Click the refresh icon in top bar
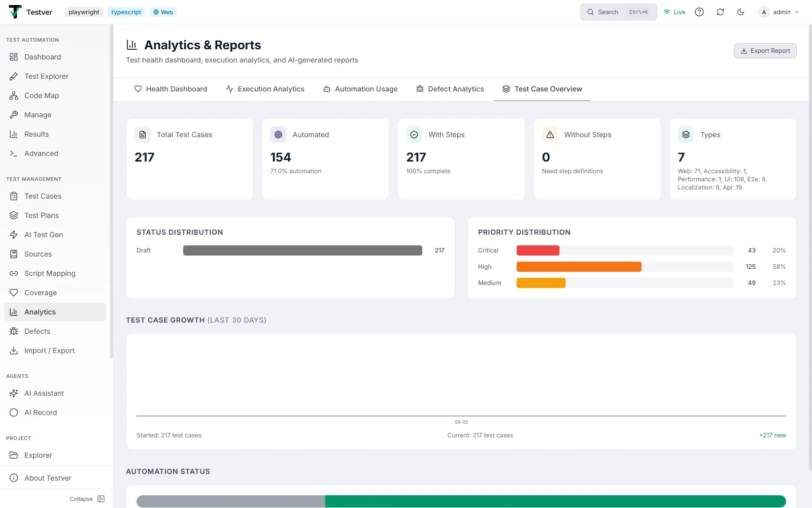 point(720,12)
